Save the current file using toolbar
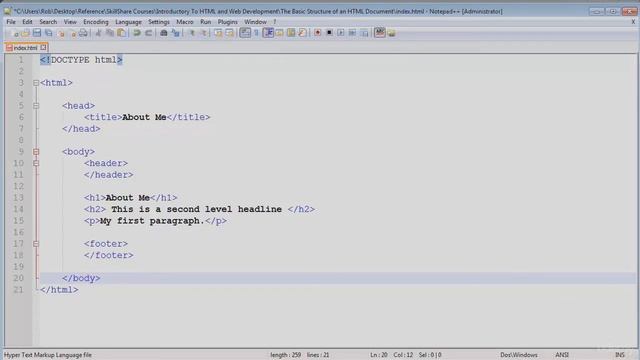The height and width of the screenshot is (360, 640). click(37, 33)
